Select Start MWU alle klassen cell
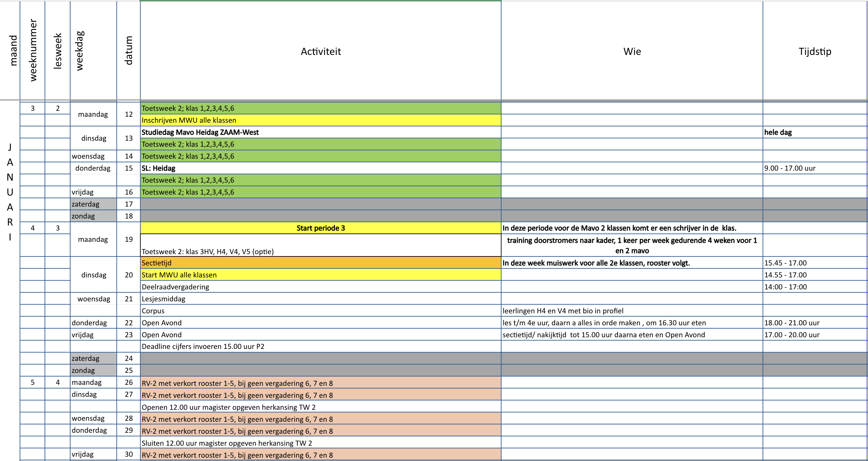 [321, 275]
